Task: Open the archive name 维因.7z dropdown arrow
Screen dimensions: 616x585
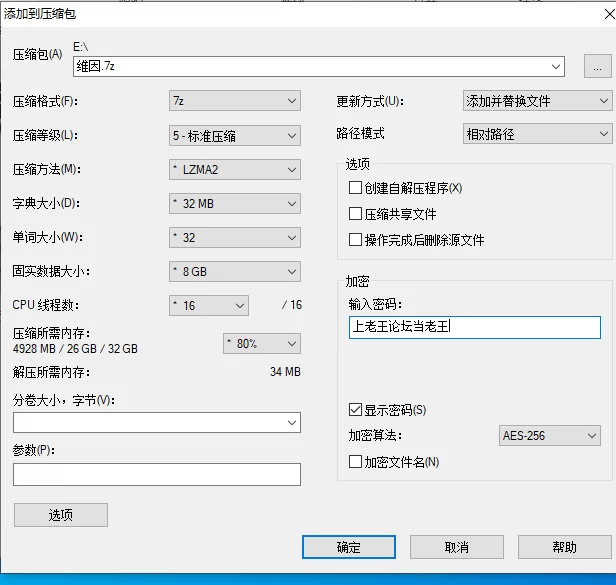Action: (x=556, y=66)
